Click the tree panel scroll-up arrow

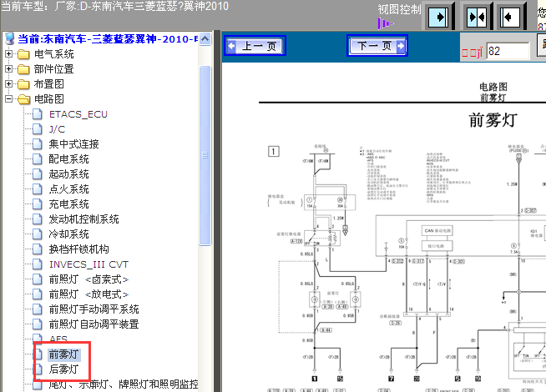[x=205, y=38]
